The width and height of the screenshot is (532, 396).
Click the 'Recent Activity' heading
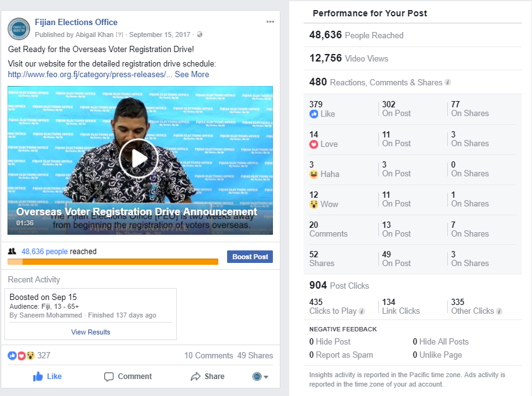click(x=34, y=280)
